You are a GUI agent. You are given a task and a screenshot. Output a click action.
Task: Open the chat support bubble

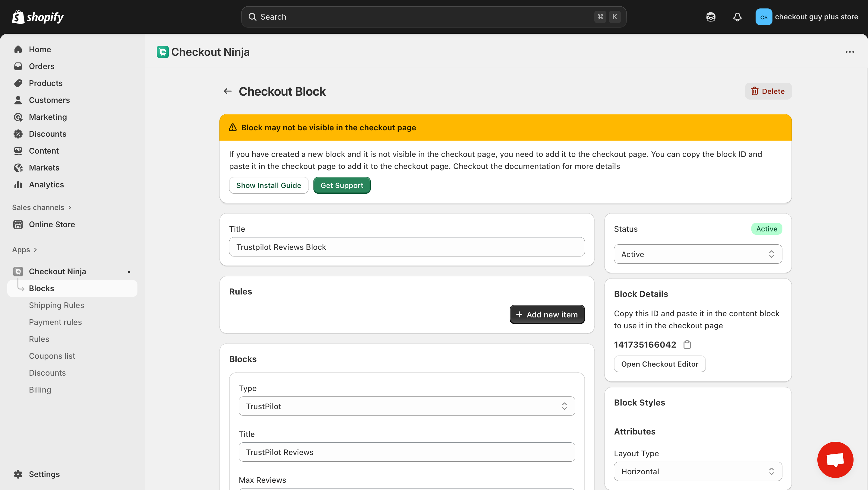835,459
